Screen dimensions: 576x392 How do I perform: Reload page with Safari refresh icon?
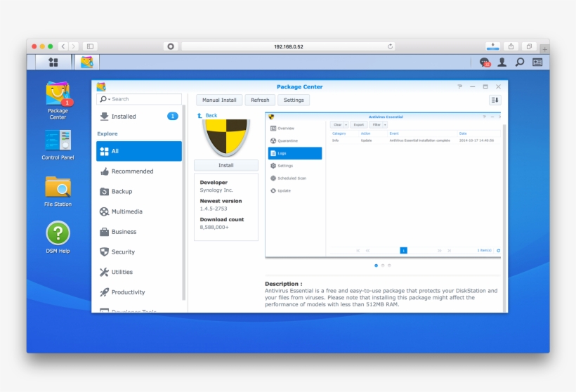point(390,46)
